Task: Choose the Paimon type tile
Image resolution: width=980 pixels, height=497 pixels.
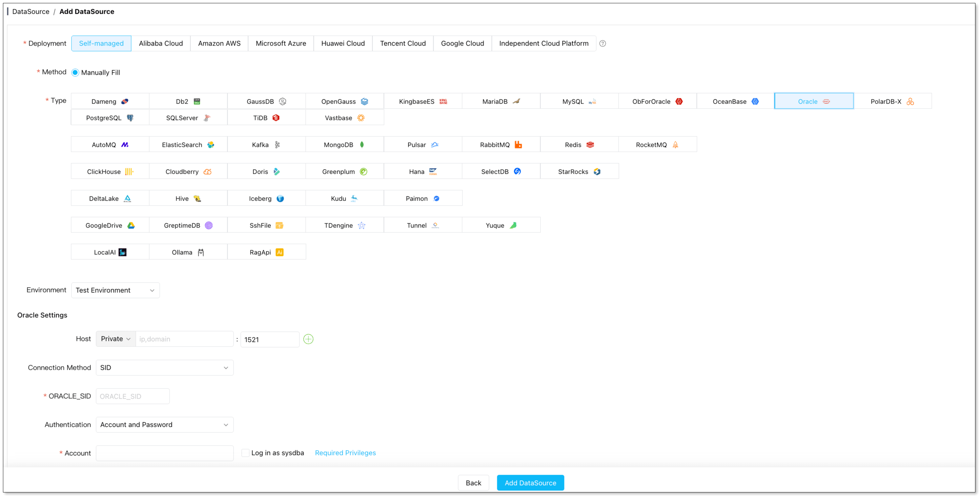Action: tap(423, 198)
